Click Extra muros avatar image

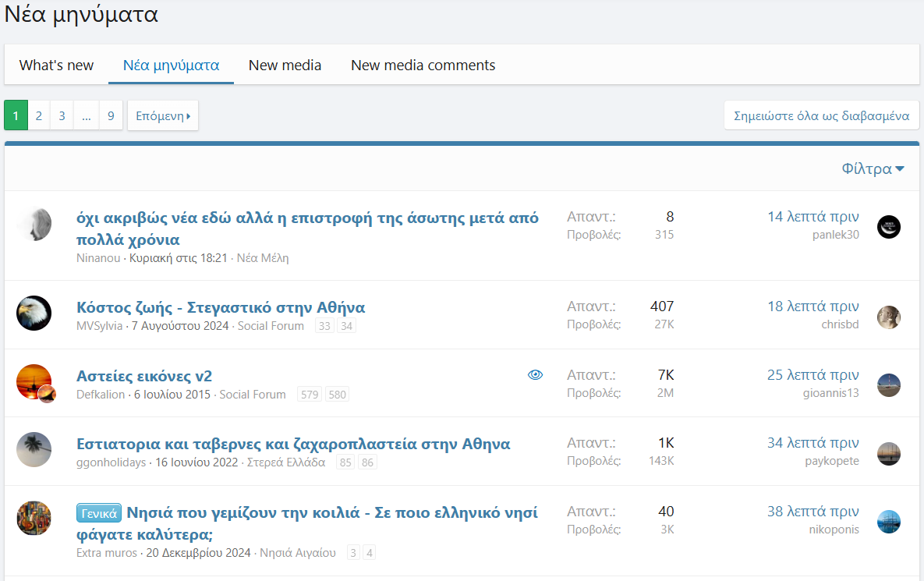[34, 519]
